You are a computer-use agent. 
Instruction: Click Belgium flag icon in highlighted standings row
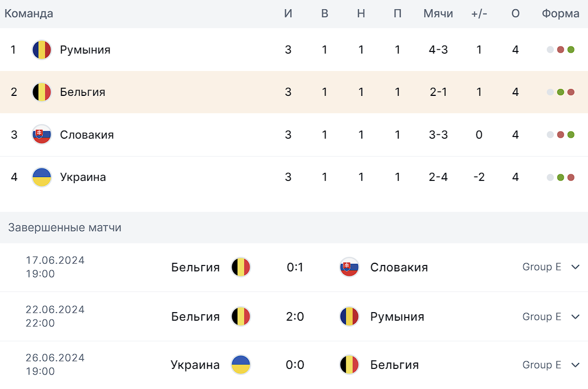click(42, 92)
